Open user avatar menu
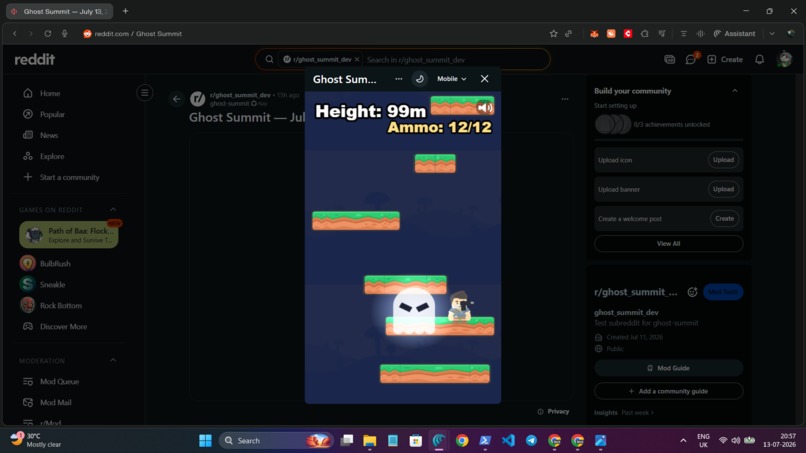The width and height of the screenshot is (806, 453). 784,60
